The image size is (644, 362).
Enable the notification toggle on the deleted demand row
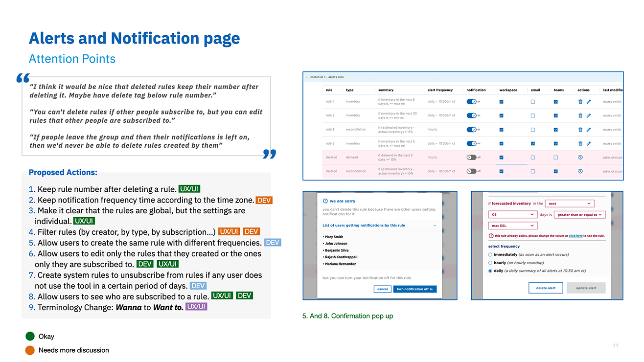click(x=472, y=158)
